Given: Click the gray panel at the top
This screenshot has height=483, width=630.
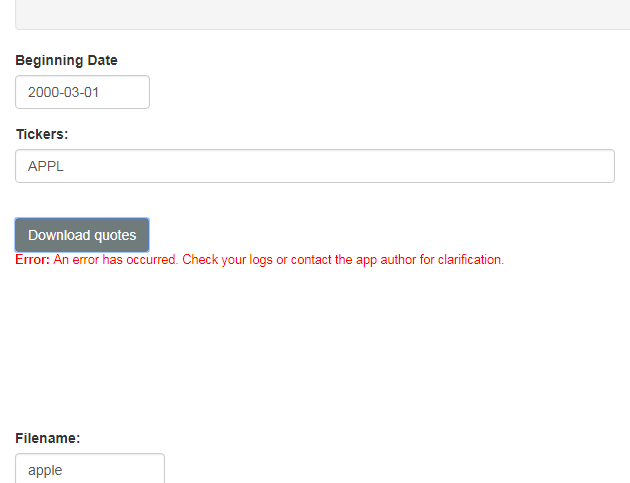Looking at the screenshot, I should [x=323, y=14].
